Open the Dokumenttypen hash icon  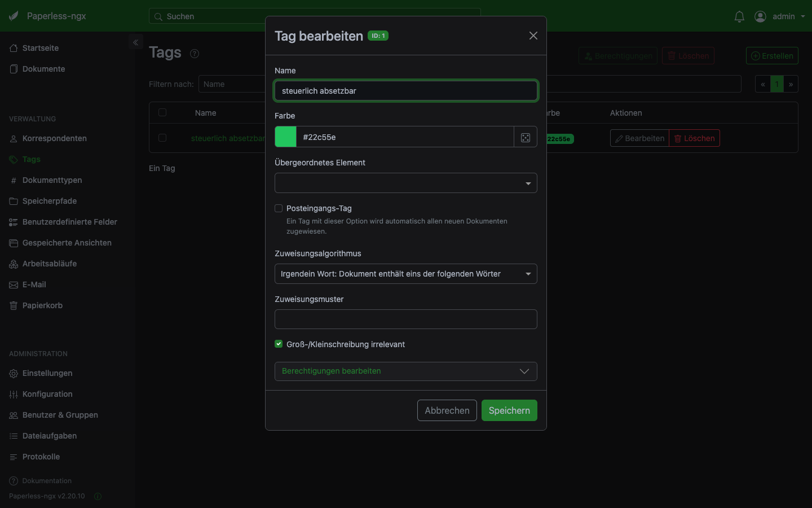[13, 180]
